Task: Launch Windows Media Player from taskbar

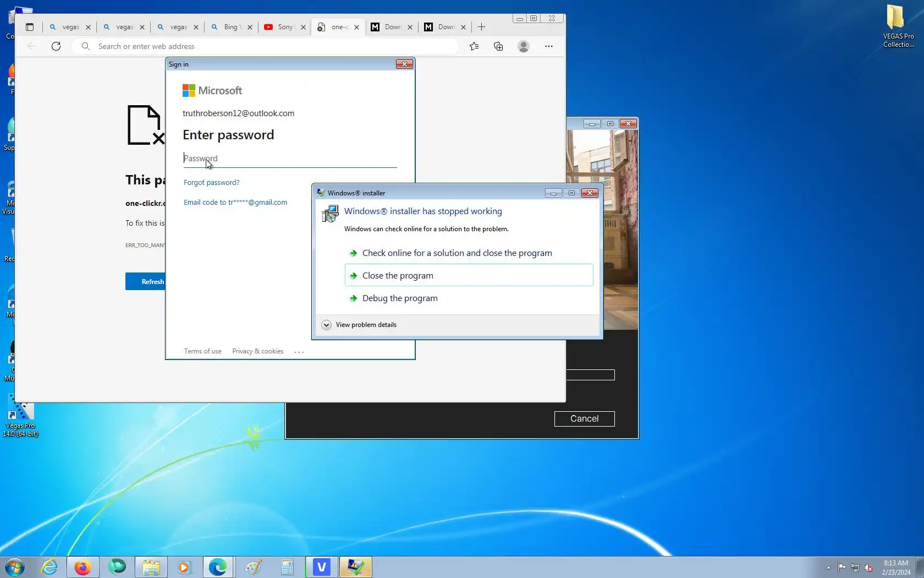Action: (x=184, y=567)
